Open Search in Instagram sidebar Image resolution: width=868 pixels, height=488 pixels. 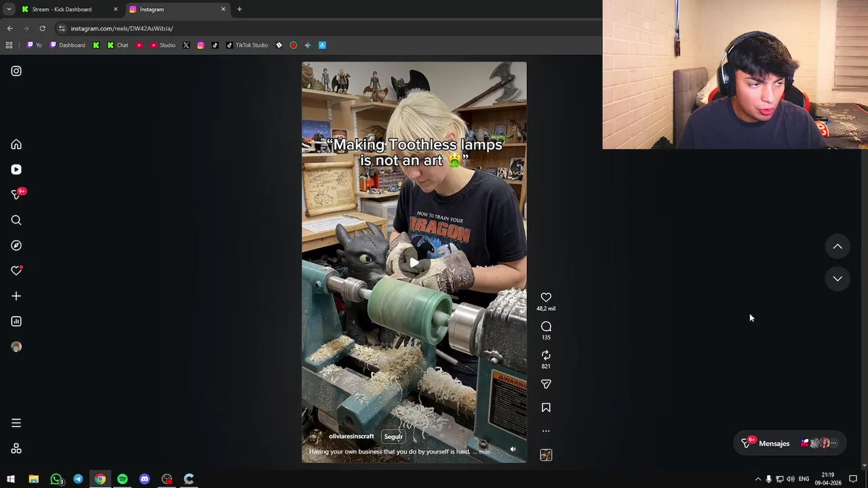click(16, 220)
